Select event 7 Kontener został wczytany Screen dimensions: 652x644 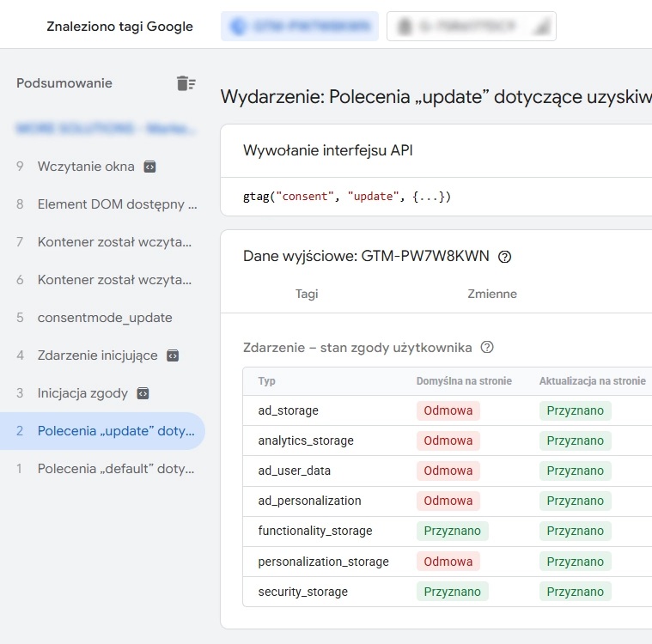[113, 242]
